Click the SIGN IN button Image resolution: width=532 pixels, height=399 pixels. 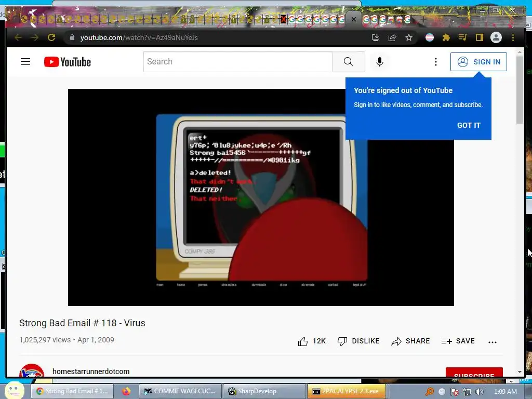pyautogui.click(x=478, y=62)
